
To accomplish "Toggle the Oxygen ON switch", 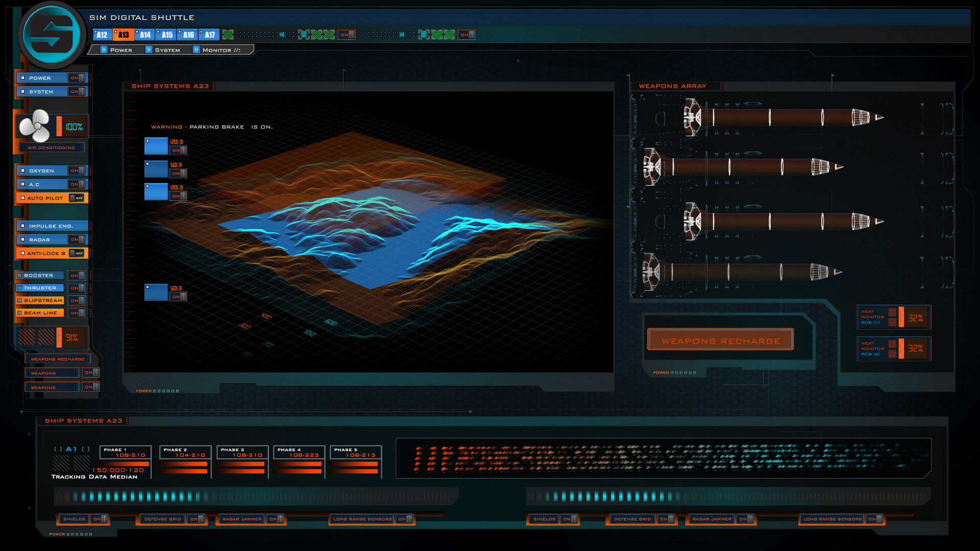I will 78,171.
